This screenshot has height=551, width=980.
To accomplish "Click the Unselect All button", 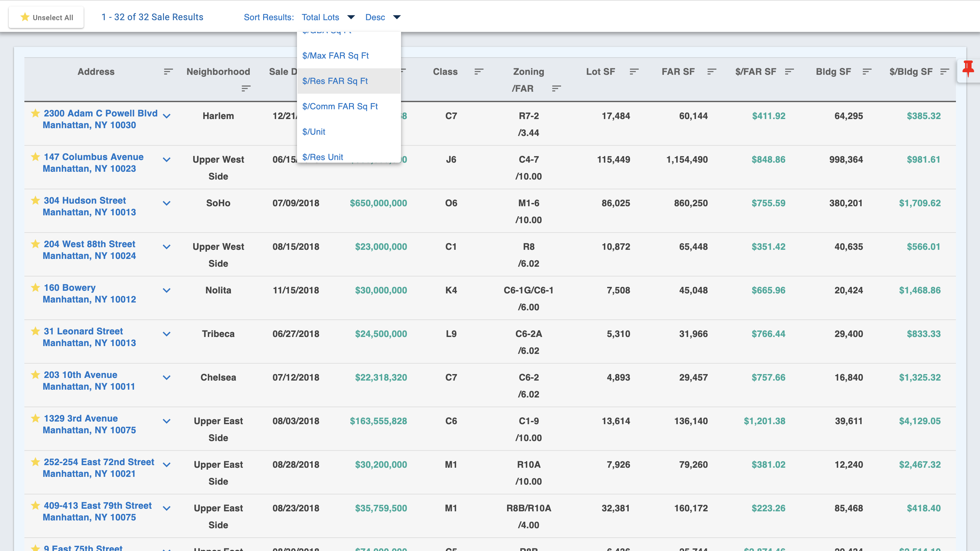I will click(x=47, y=17).
